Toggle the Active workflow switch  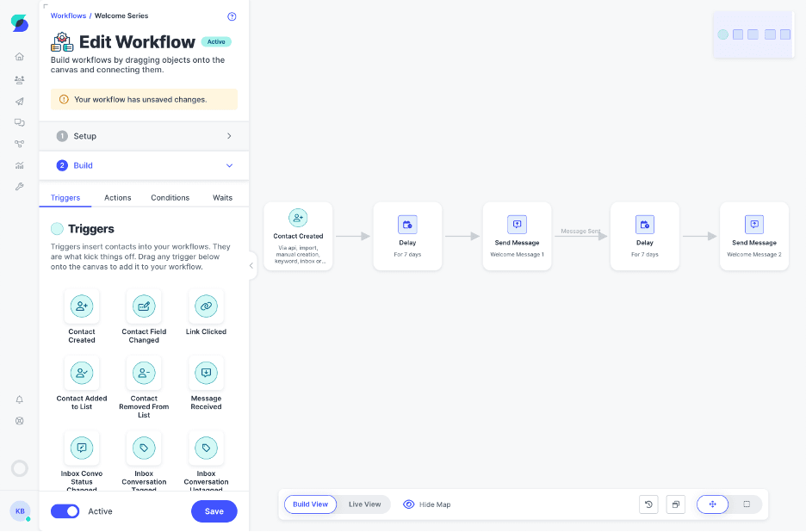[65, 511]
